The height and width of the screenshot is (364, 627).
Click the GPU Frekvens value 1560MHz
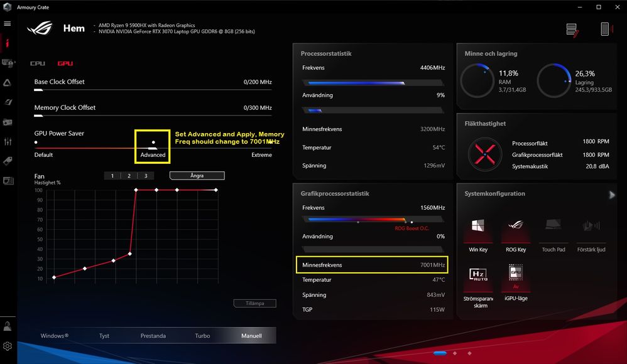(x=432, y=208)
